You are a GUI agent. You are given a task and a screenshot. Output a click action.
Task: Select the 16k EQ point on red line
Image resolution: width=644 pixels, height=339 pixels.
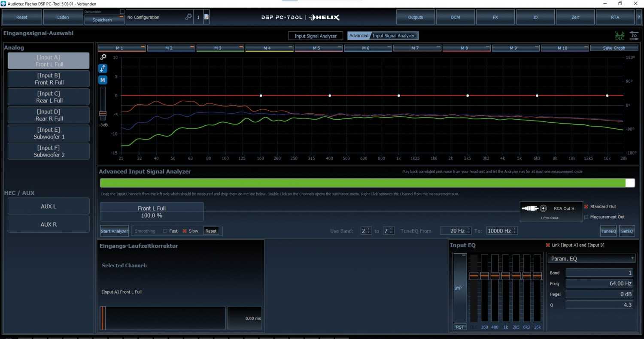click(607, 96)
